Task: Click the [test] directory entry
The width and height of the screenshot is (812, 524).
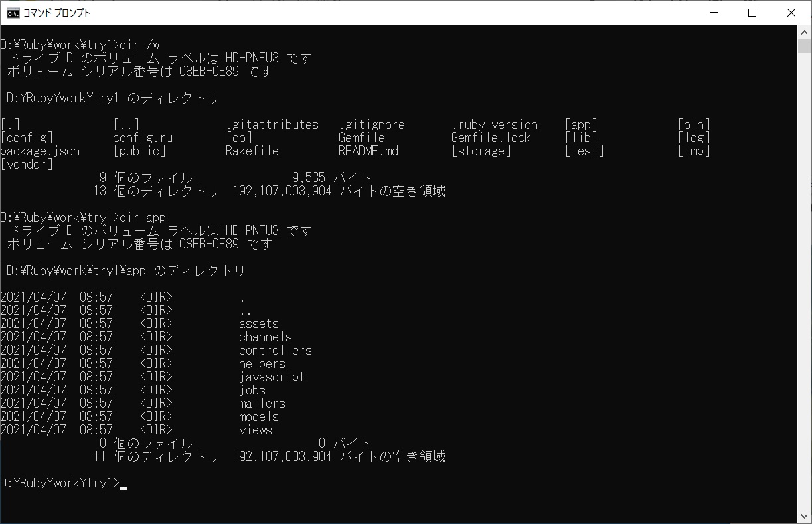Action: [x=584, y=151]
